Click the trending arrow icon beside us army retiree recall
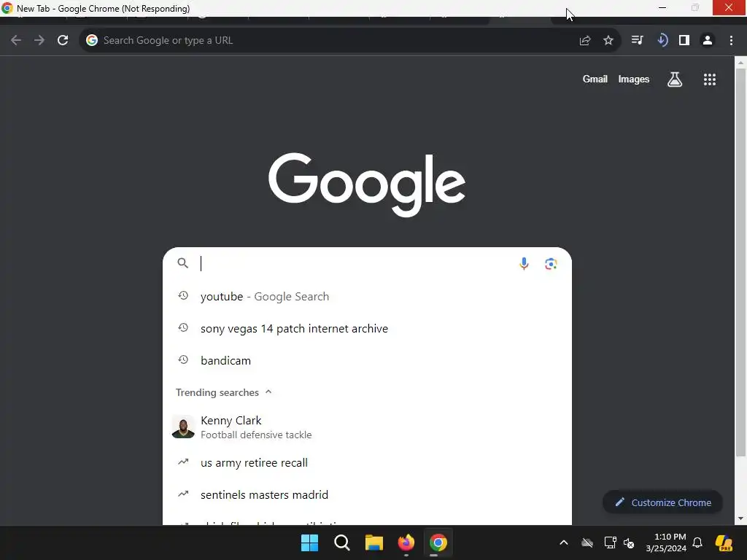 (183, 462)
